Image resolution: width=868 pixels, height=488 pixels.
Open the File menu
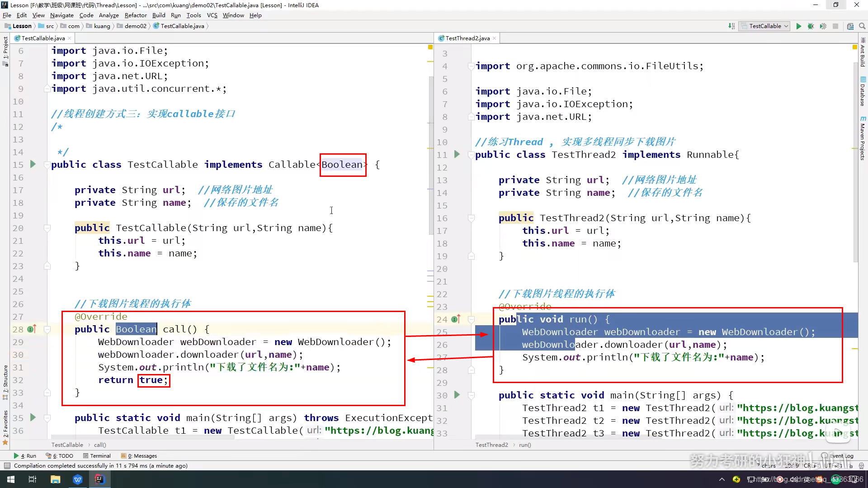[7, 15]
